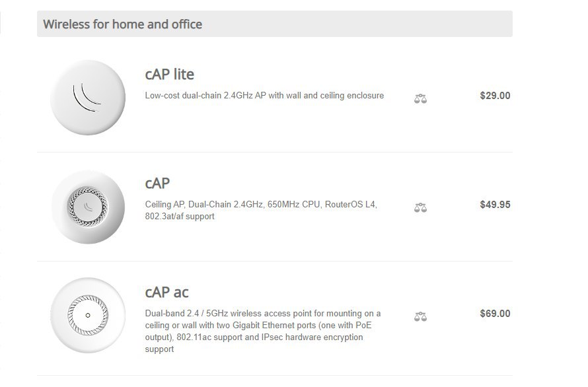The height and width of the screenshot is (387, 588).
Task: Click the 'Low-cost dual-chain 2.4GHz AP' description
Action: click(x=264, y=96)
